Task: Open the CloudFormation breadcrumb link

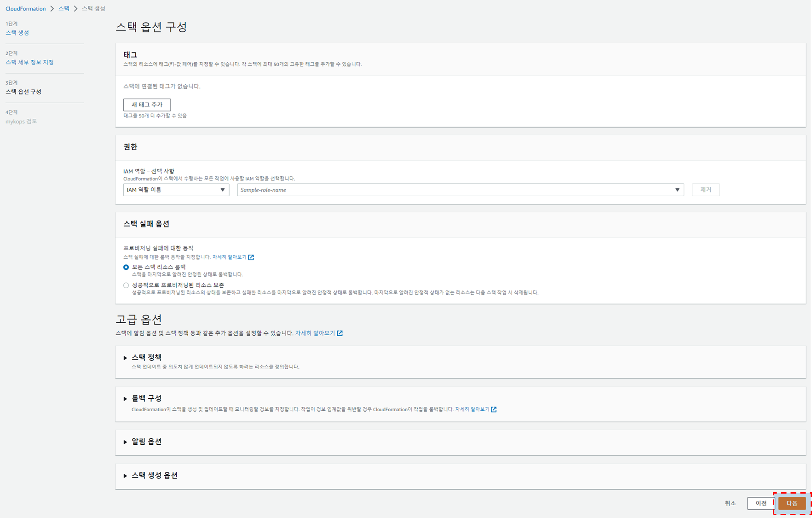Action: [25, 8]
